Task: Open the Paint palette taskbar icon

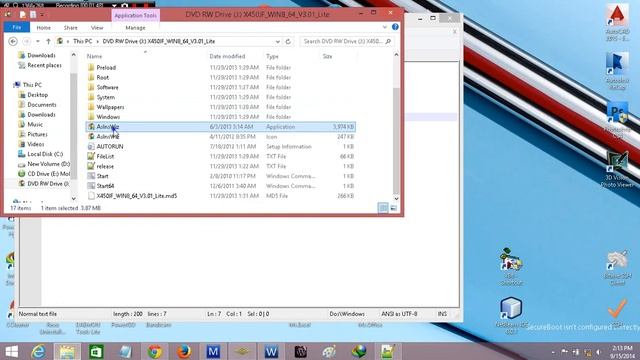Action: click(329, 351)
